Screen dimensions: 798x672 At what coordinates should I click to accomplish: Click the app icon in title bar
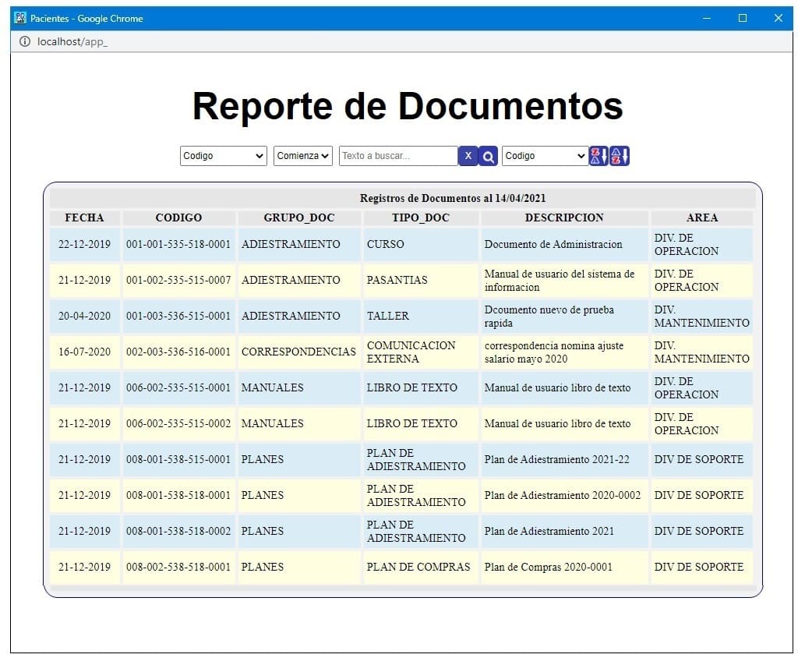point(19,18)
